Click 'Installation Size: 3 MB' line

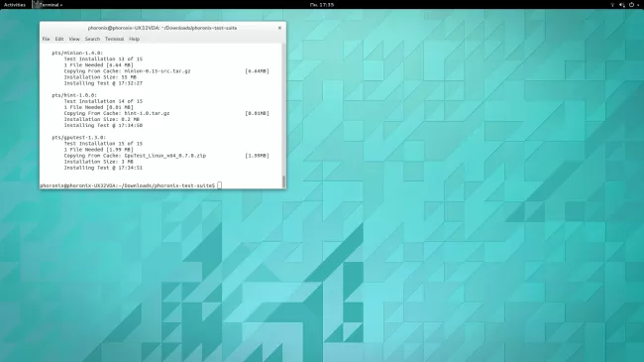point(98,162)
